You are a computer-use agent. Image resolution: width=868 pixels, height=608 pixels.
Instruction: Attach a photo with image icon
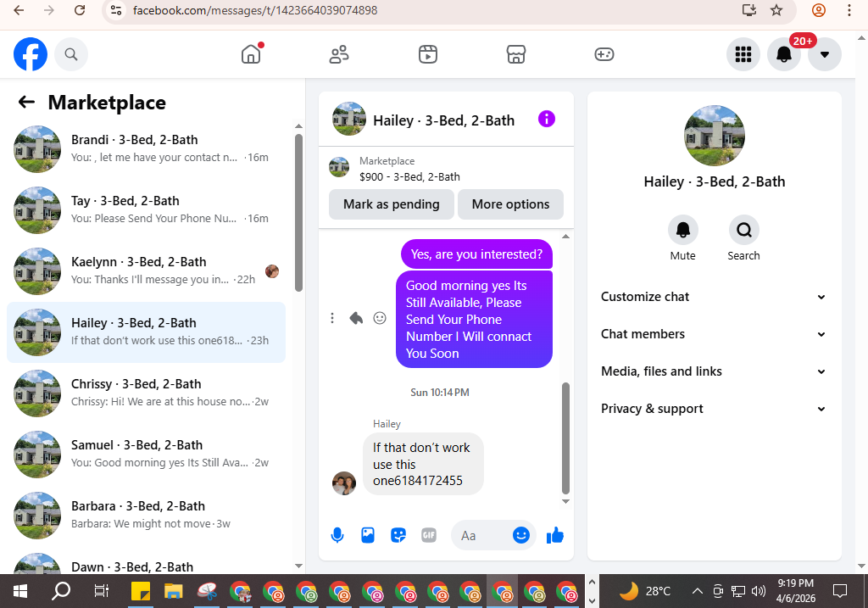[368, 535]
